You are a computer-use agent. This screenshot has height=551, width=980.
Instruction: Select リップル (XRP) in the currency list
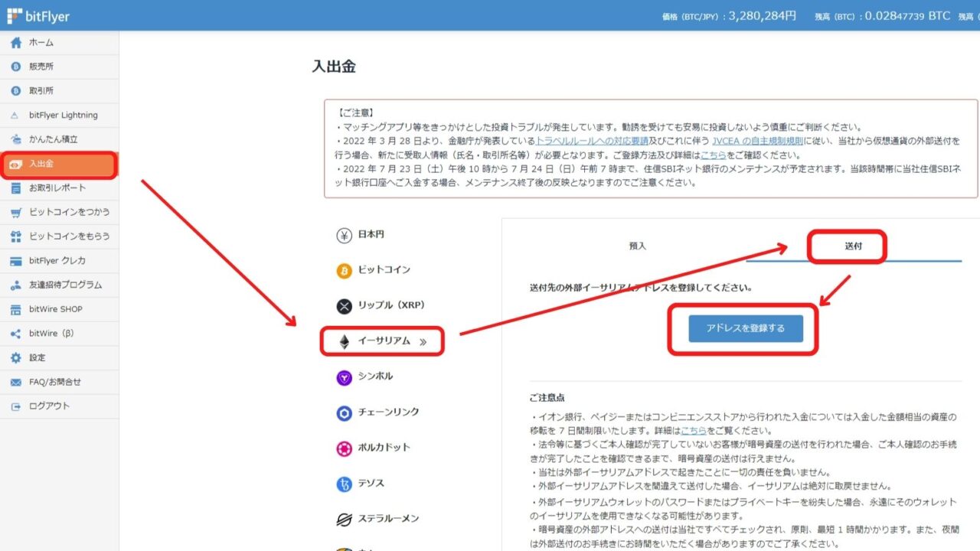pyautogui.click(x=392, y=306)
